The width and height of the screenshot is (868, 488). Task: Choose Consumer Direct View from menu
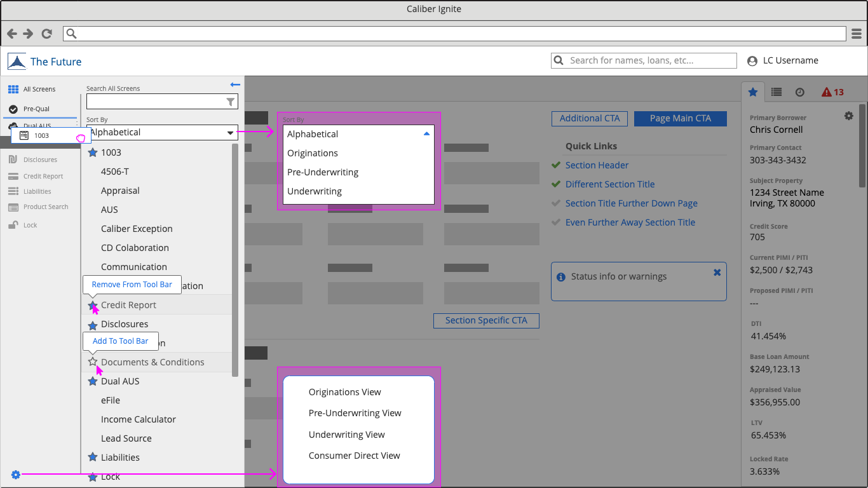(354, 456)
